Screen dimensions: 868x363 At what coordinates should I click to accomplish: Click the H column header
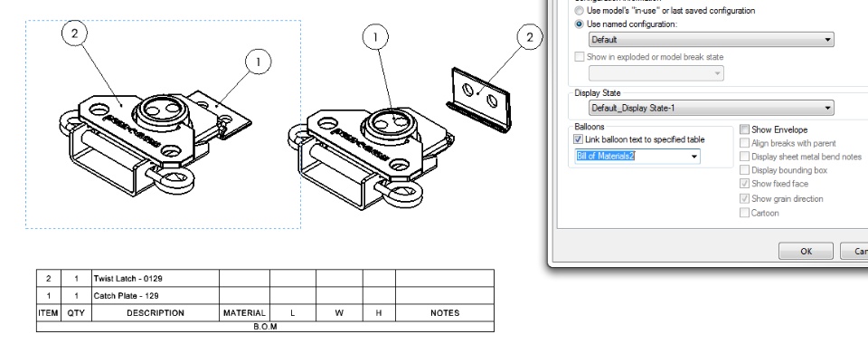tap(379, 312)
